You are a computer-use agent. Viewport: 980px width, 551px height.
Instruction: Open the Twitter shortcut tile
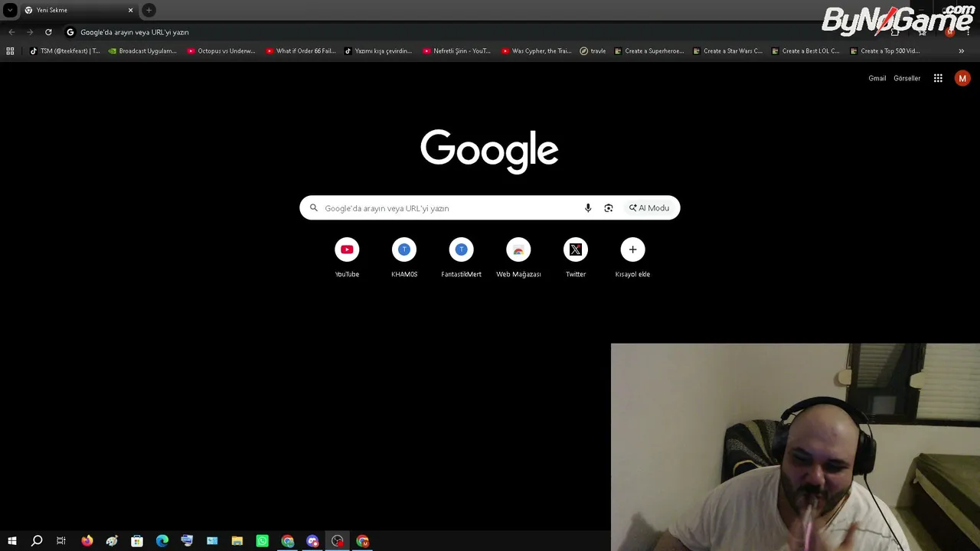coord(576,258)
